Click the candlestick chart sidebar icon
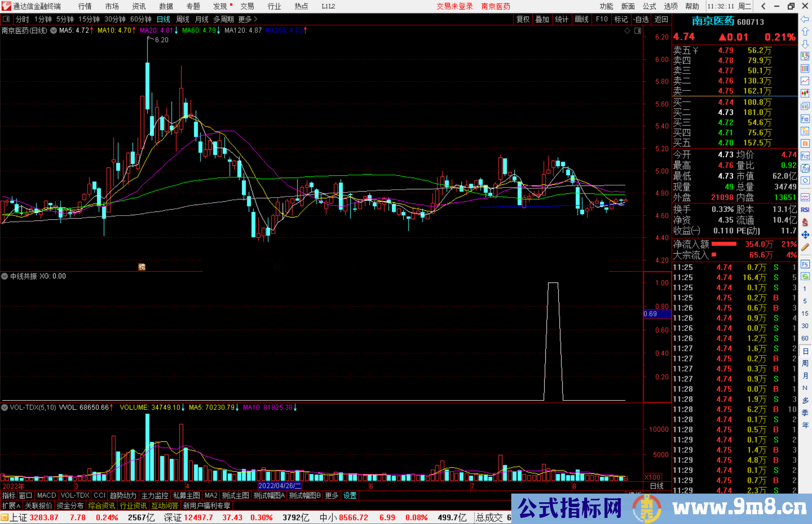 click(805, 93)
